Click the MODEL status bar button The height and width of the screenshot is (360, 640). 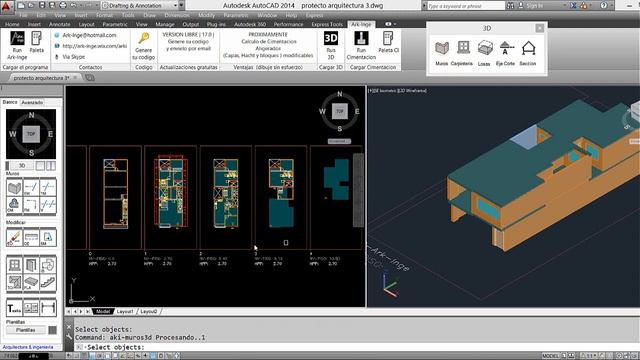coord(550,356)
